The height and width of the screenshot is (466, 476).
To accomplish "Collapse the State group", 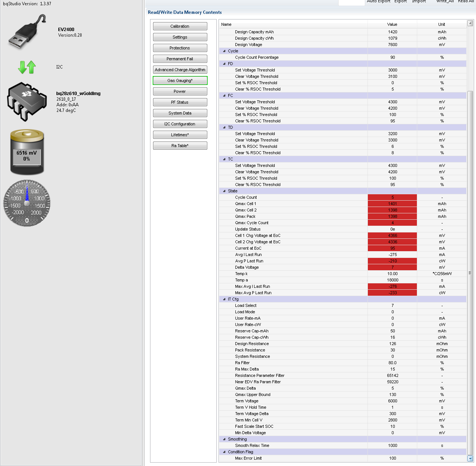I will [225, 191].
